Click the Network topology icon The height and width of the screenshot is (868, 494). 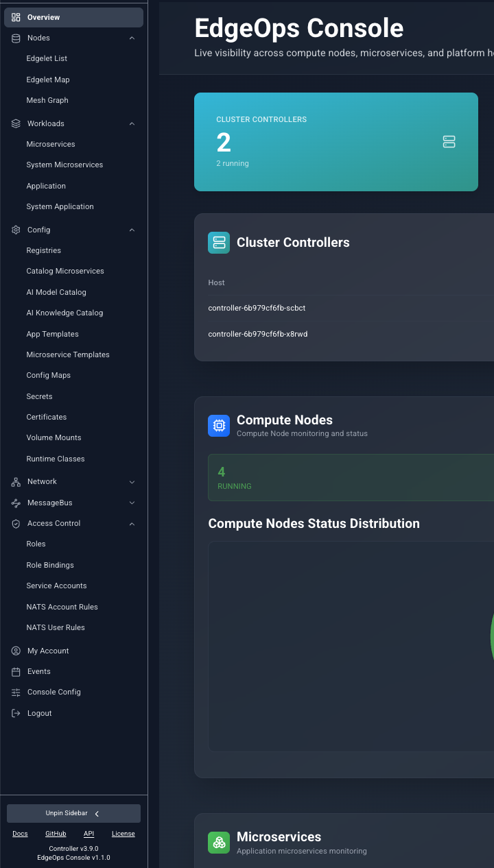16,482
